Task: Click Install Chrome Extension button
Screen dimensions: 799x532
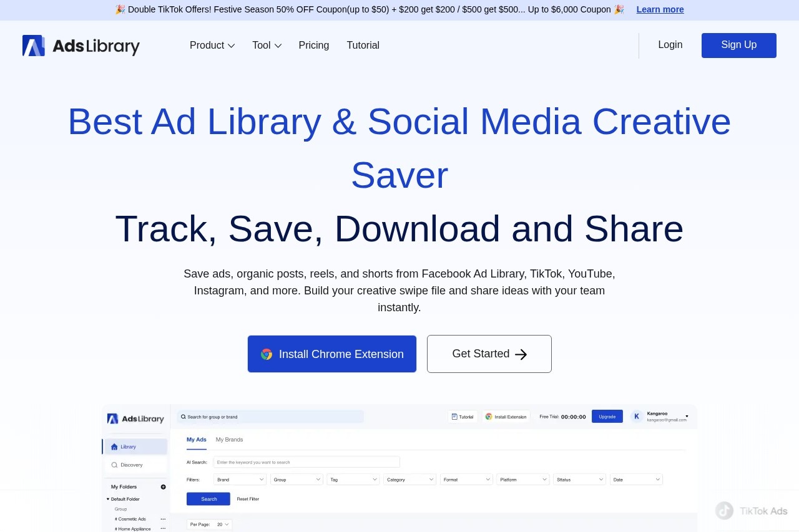Action: tap(332, 354)
